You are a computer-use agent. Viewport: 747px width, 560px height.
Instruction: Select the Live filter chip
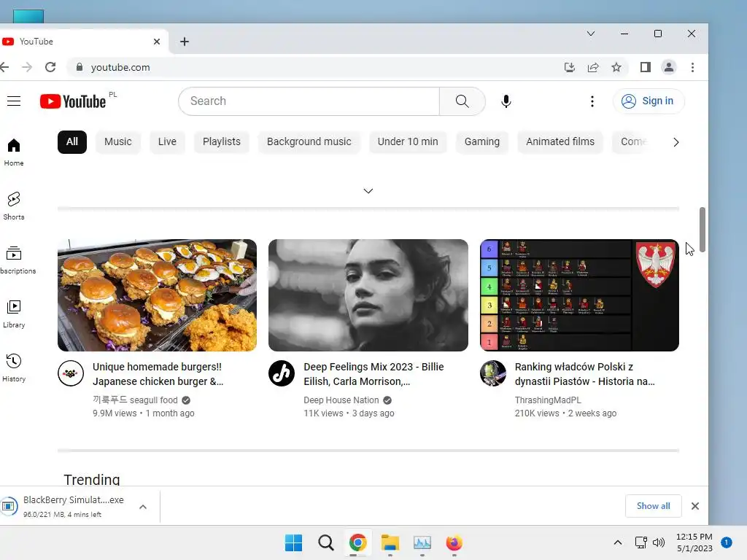167,142
